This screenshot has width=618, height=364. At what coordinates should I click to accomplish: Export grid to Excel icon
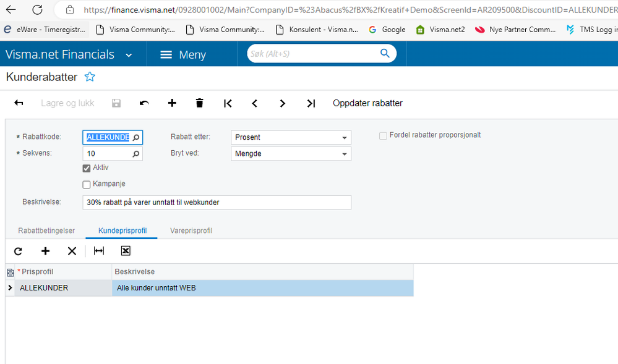[126, 251]
